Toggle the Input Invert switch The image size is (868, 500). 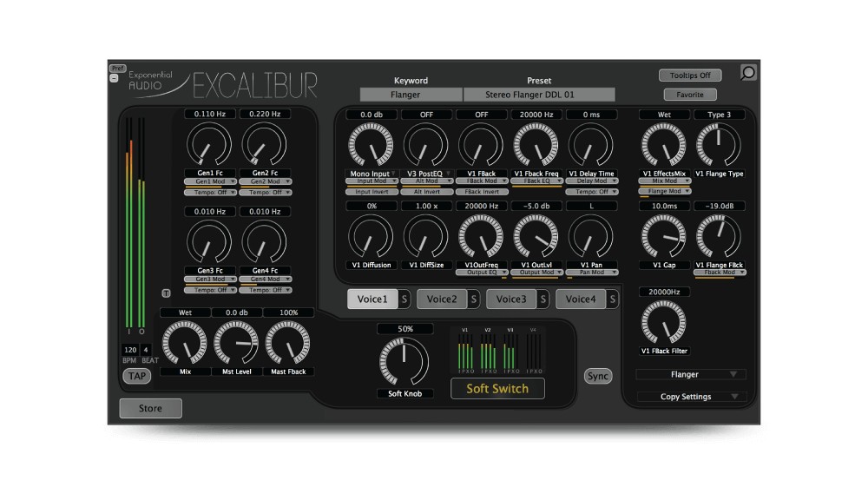pyautogui.click(x=372, y=192)
